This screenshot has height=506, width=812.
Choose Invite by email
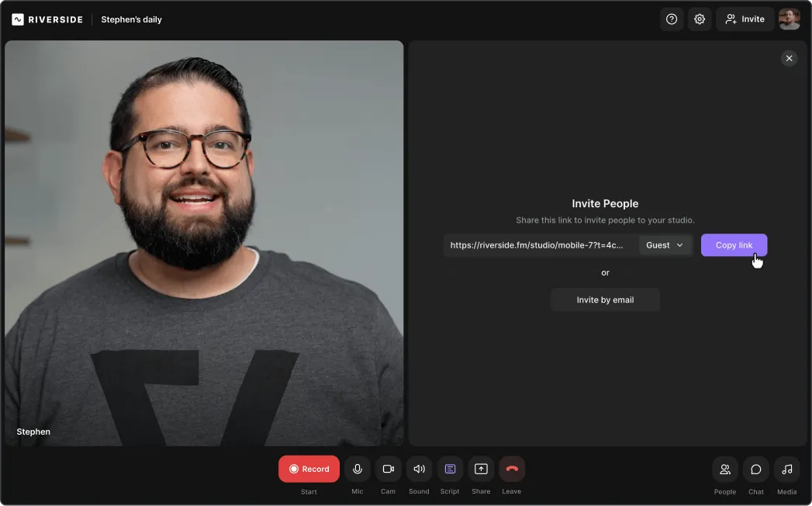[605, 300]
